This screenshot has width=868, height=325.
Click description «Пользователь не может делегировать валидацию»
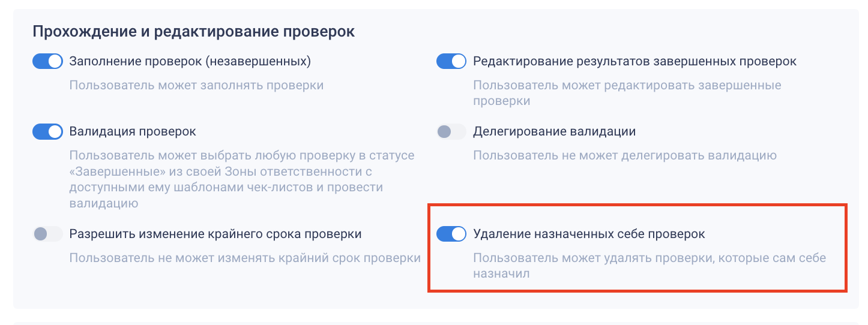[625, 155]
